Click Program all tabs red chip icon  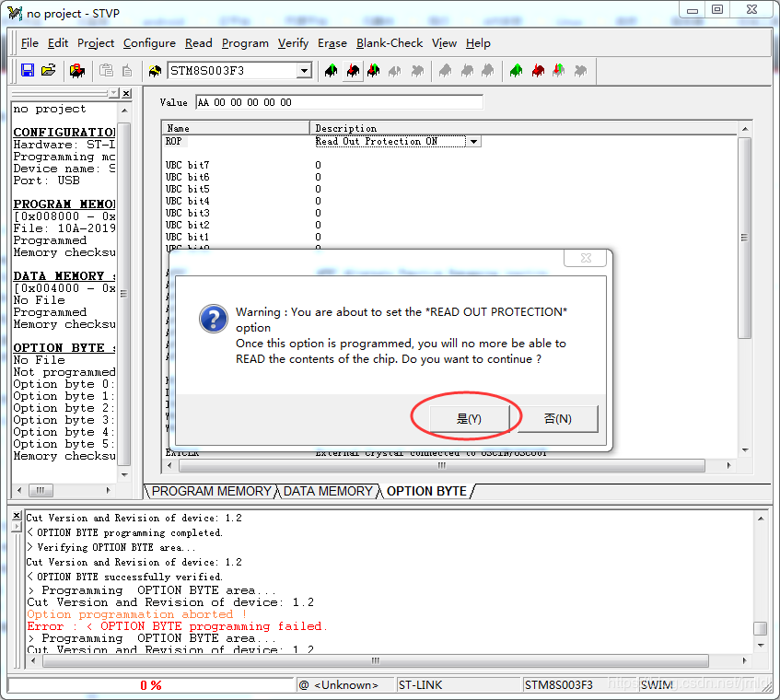coord(538,71)
